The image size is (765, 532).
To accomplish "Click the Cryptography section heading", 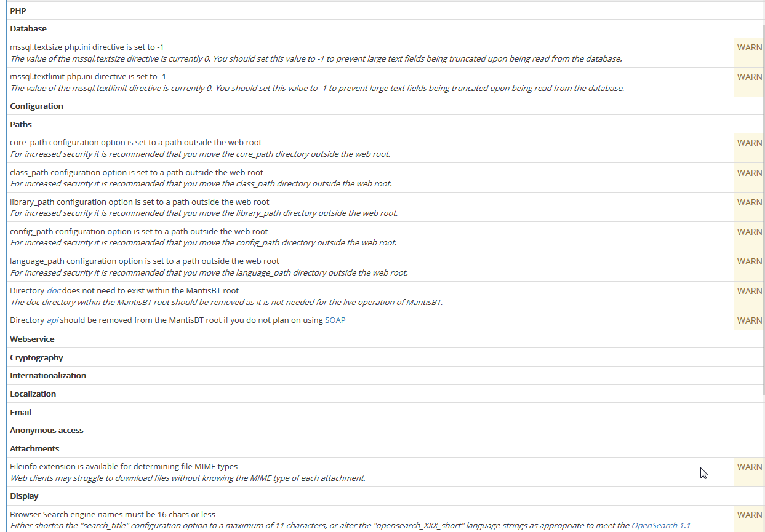I will 36,358.
